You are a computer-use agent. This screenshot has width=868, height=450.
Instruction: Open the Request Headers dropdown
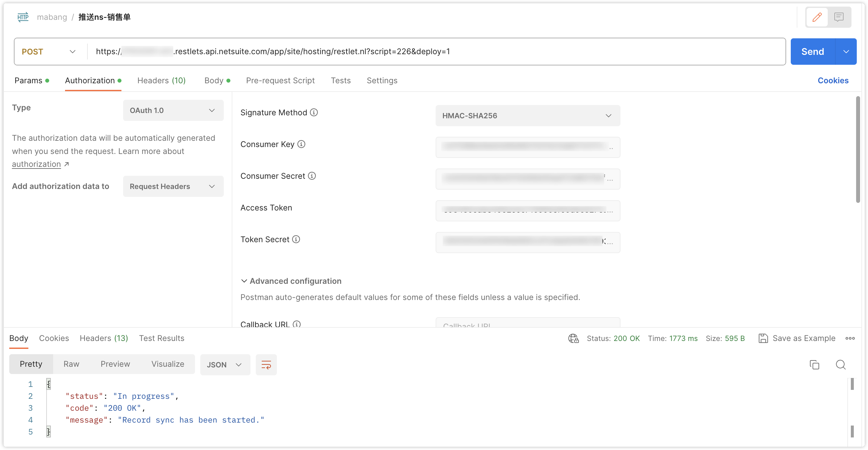tap(173, 186)
